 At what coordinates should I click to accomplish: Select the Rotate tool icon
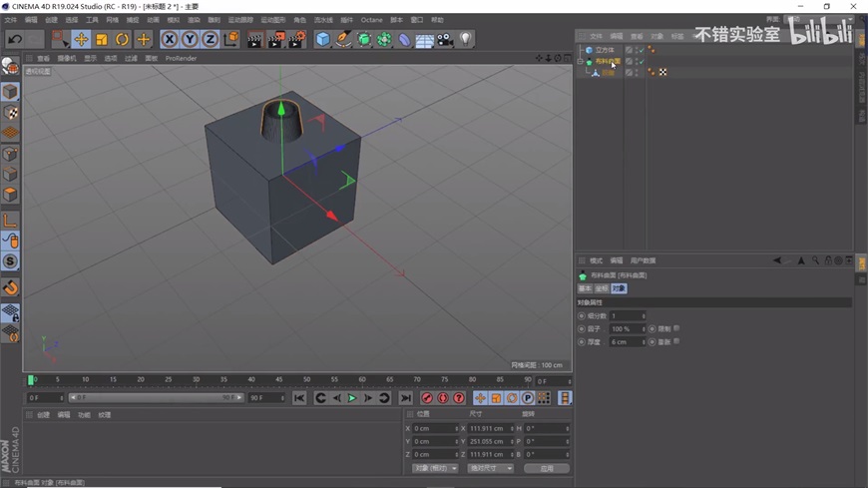click(x=122, y=40)
